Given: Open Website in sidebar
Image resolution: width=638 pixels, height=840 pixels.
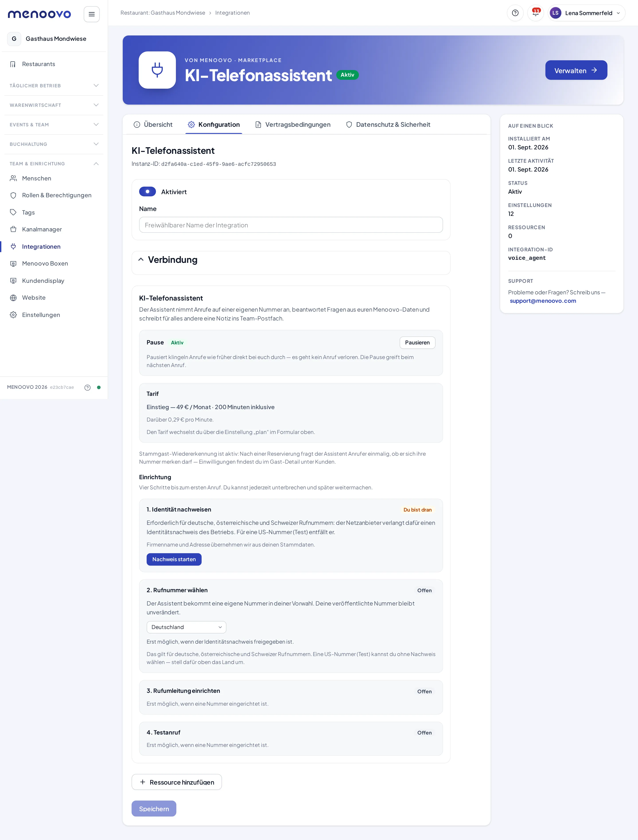Looking at the screenshot, I should [54, 297].
